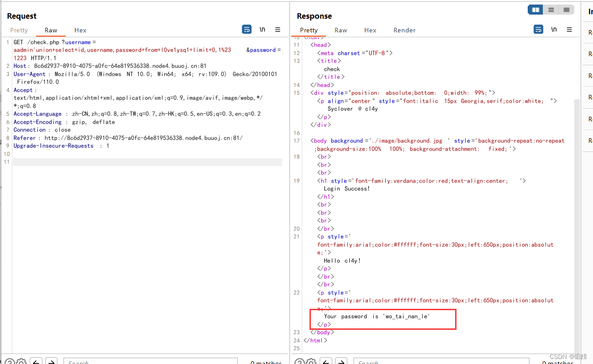593x364 pixels.
Task: Select top-bottom stacked layout view button
Action: click(551, 10)
